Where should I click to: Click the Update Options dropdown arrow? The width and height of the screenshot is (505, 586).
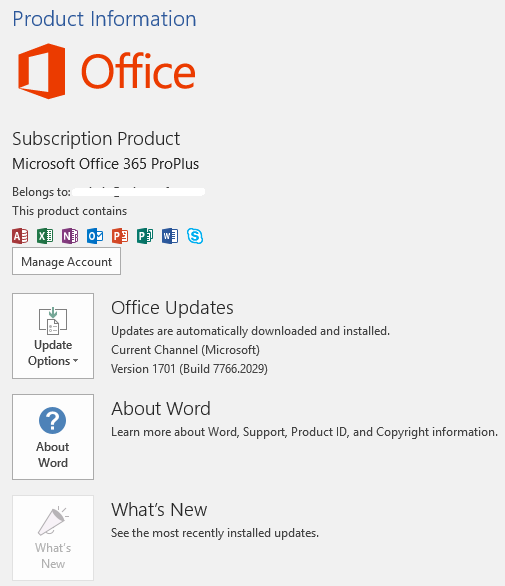[x=76, y=361]
